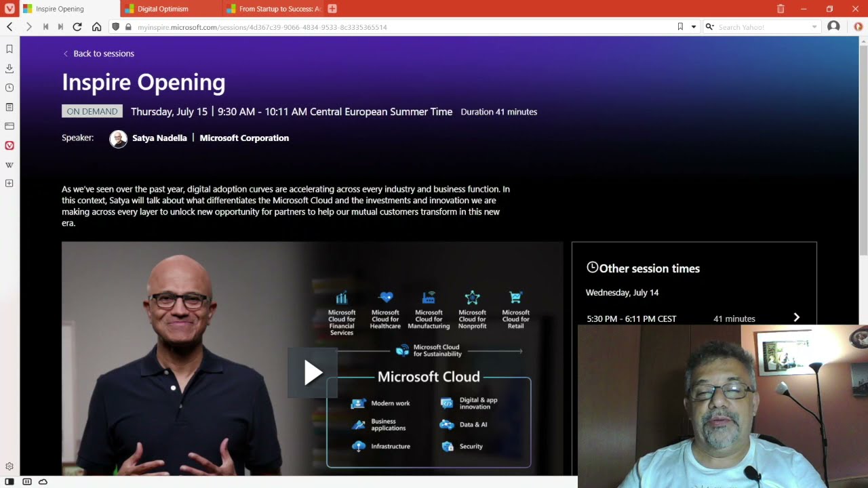
Task: Toggle the side panel visibility
Action: coord(9,482)
